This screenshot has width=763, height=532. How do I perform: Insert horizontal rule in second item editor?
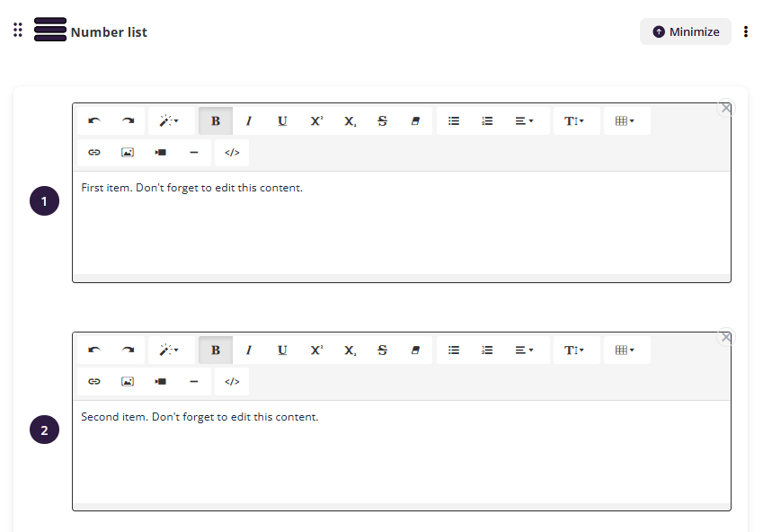coord(194,381)
